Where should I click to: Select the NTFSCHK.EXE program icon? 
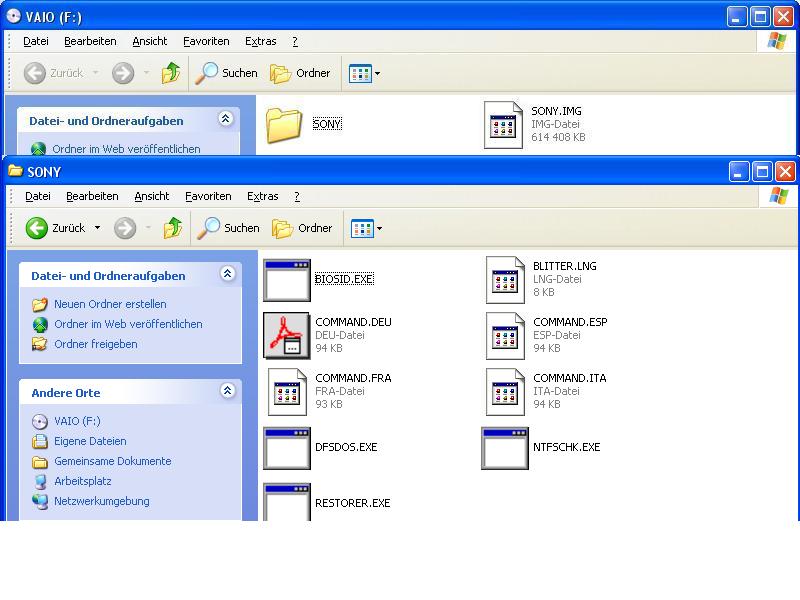pos(505,448)
